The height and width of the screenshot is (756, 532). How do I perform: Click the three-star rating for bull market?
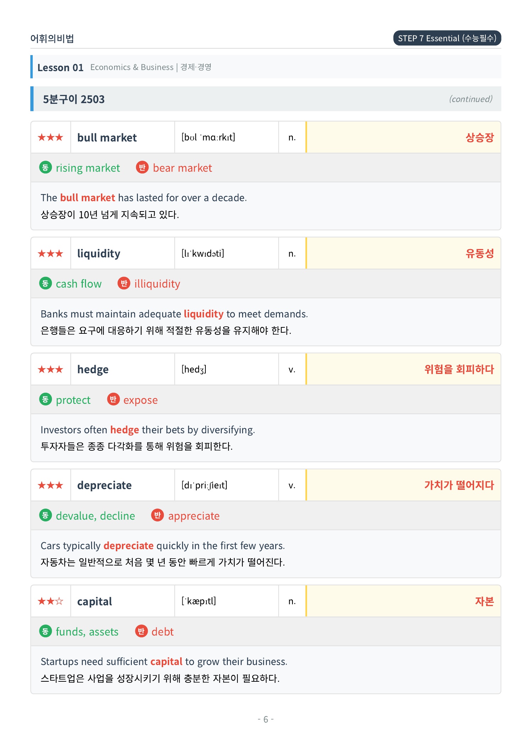pos(50,137)
